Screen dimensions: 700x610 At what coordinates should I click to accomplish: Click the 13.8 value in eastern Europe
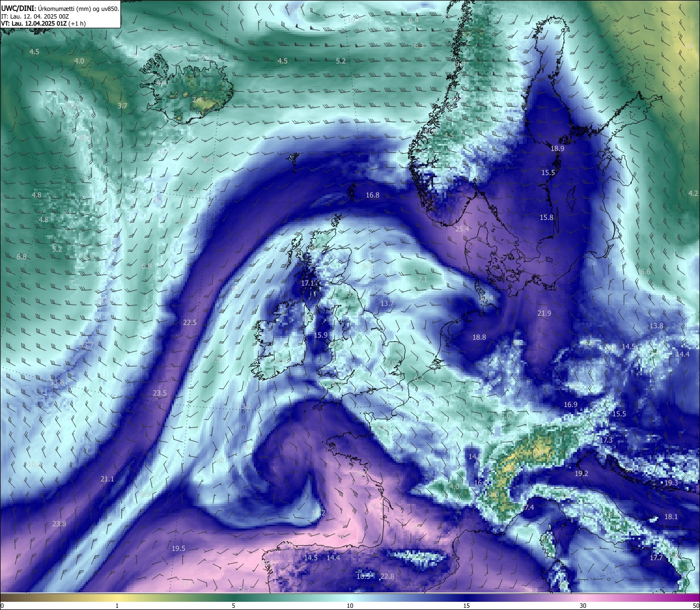click(656, 326)
